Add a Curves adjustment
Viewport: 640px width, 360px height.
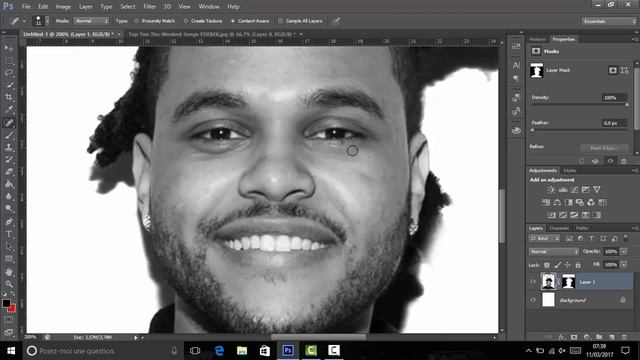[574, 189]
